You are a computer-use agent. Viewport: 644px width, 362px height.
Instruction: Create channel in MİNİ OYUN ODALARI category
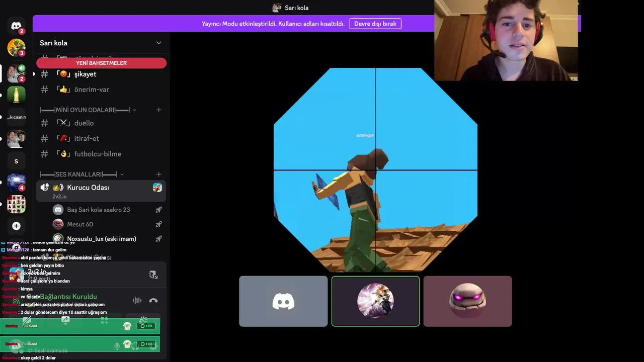point(158,110)
